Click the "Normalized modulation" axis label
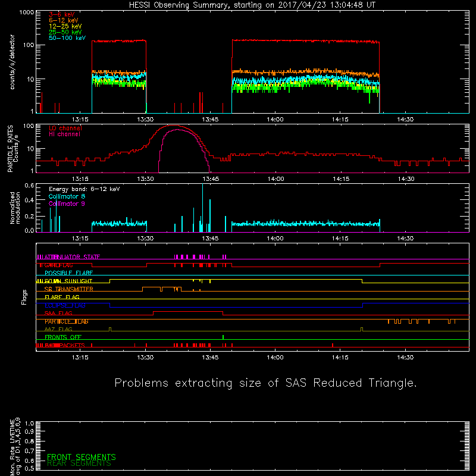 (x=14, y=208)
